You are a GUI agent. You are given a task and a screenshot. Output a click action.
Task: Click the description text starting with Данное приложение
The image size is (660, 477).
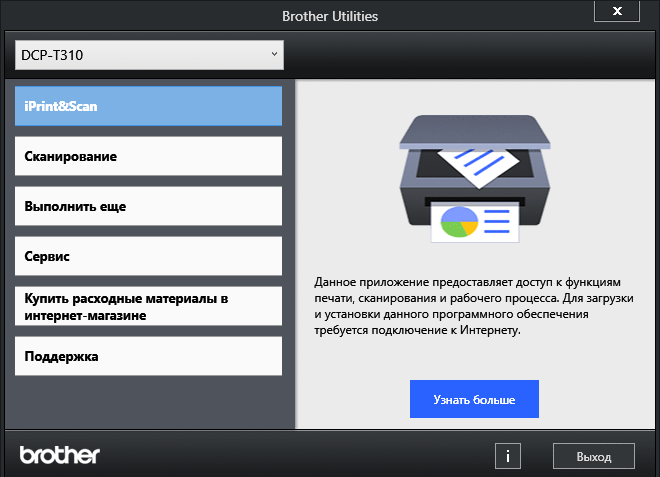coord(474,306)
